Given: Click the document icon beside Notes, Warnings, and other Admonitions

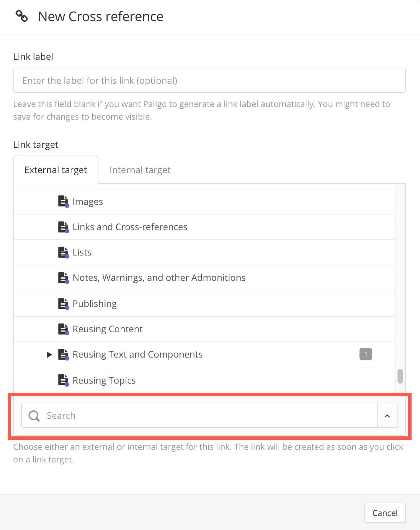Looking at the screenshot, I should [63, 278].
